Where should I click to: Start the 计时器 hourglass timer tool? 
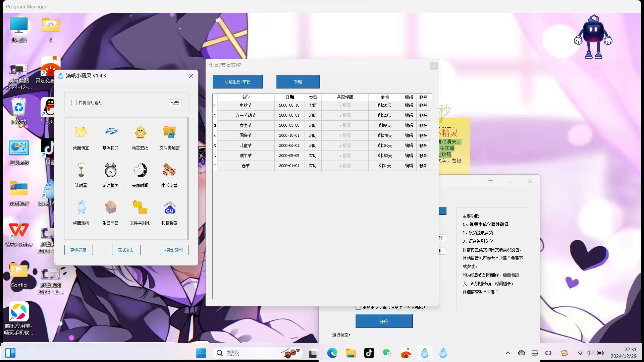(x=81, y=175)
